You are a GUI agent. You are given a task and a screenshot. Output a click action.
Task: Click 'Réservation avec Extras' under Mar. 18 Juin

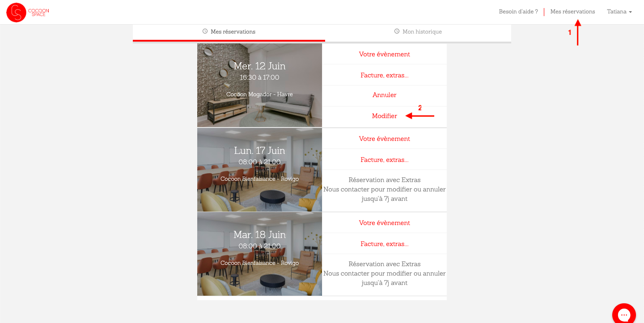click(x=385, y=264)
